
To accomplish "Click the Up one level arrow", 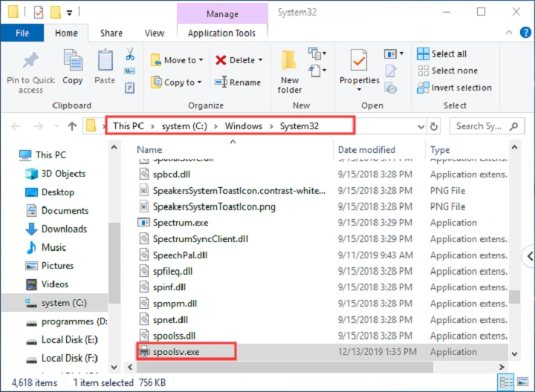I will [72, 126].
